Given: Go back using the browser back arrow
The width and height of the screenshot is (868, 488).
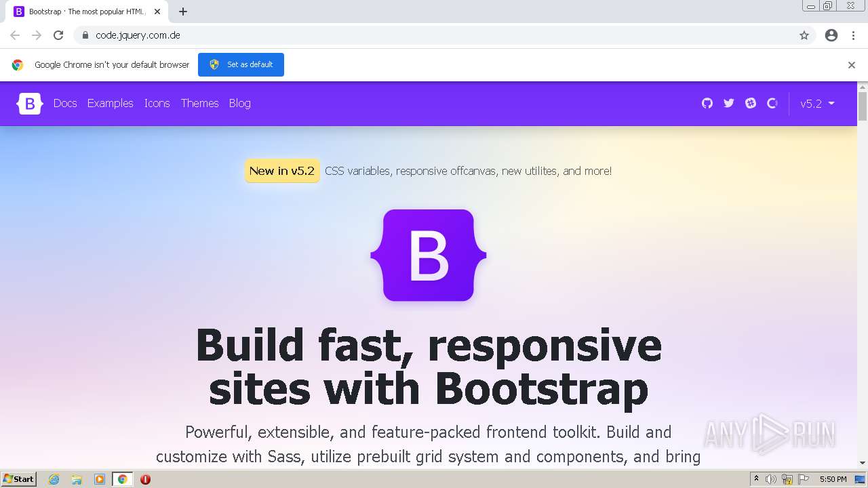Looking at the screenshot, I should [x=15, y=35].
